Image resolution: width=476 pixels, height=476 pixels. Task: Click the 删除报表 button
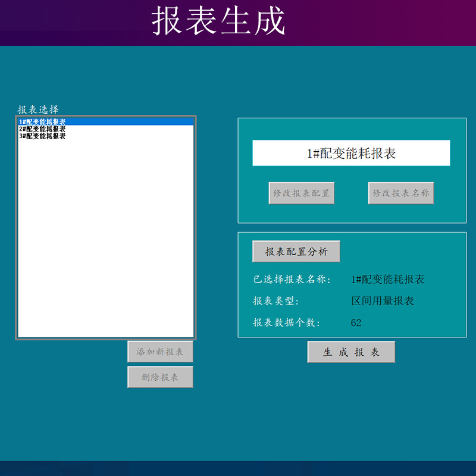point(160,377)
